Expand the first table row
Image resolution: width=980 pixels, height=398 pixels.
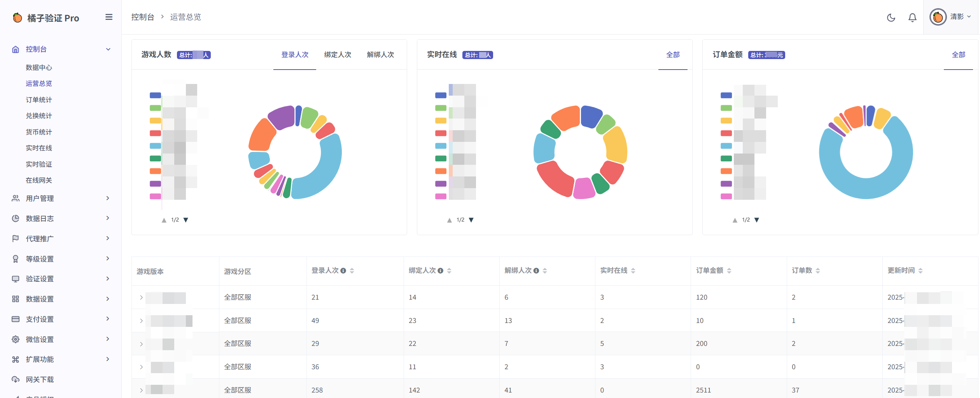click(x=141, y=297)
